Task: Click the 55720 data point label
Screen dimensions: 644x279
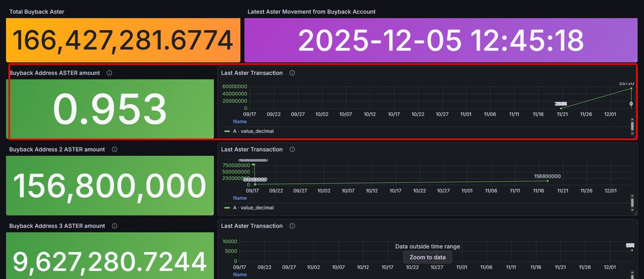Action: (x=626, y=83)
